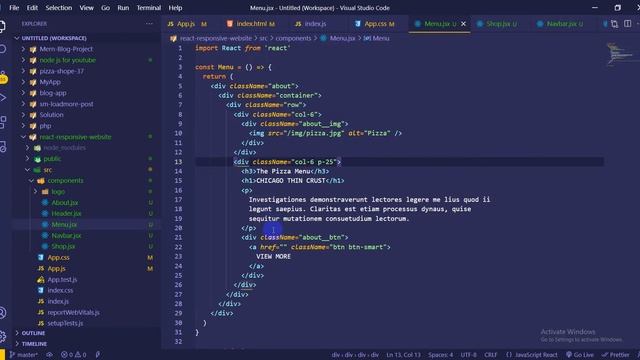This screenshot has height=360, width=640.
Task: Expand the Solution folder
Action: pos(51,115)
